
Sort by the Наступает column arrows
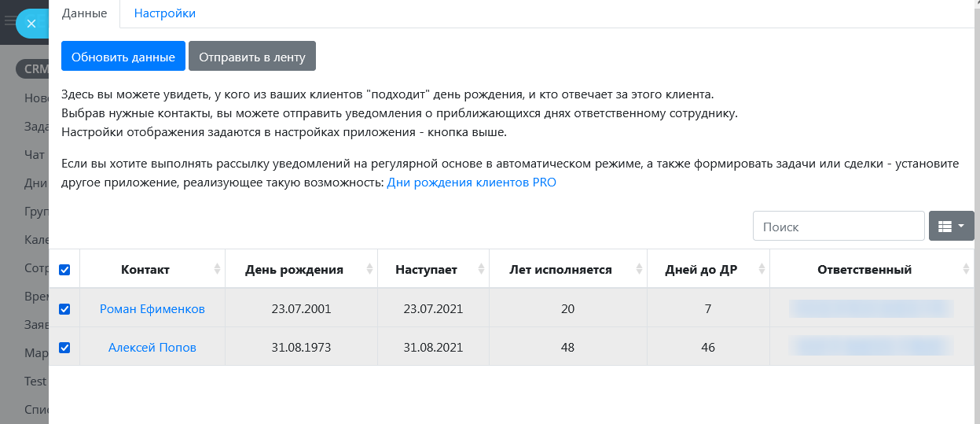(481, 270)
